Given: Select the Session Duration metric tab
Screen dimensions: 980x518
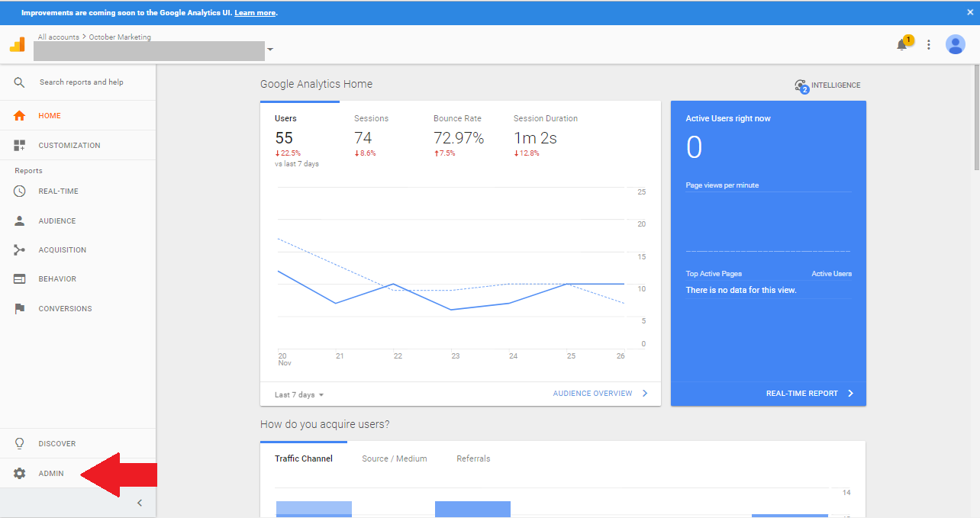Looking at the screenshot, I should click(x=546, y=118).
